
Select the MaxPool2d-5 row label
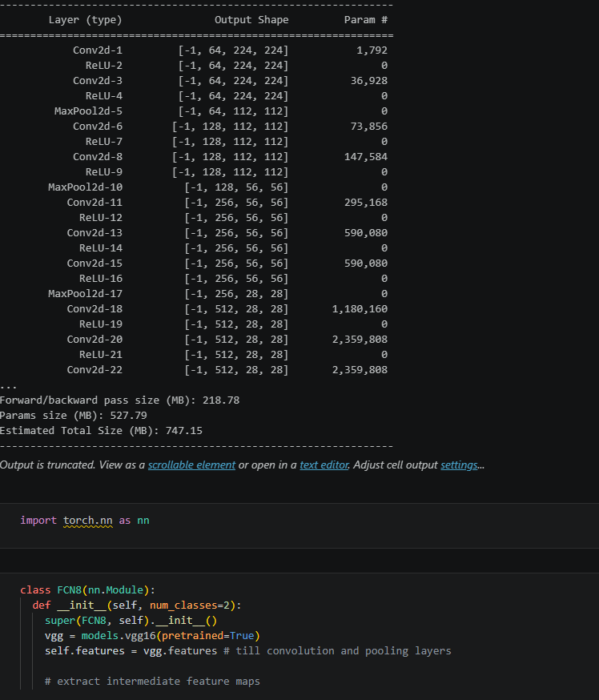tap(88, 111)
